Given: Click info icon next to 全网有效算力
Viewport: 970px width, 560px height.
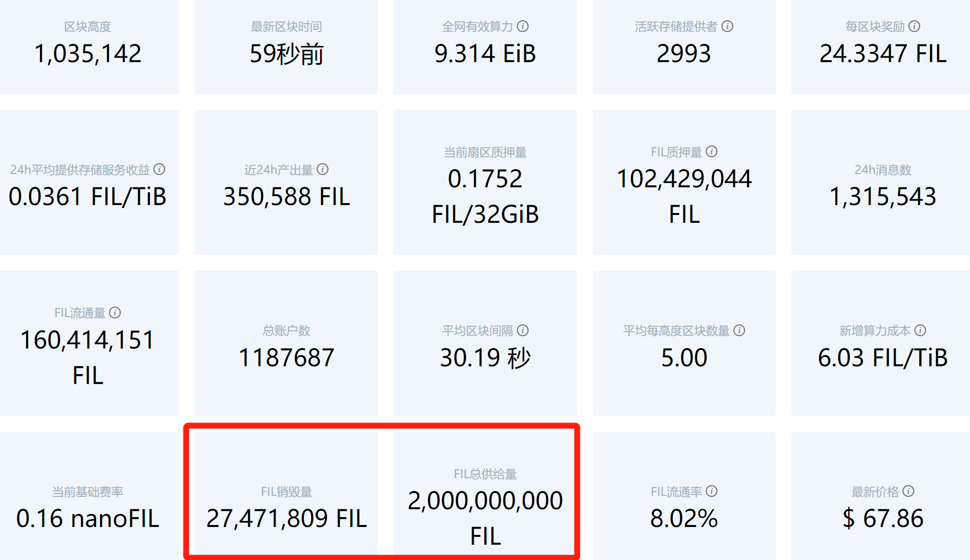Looking at the screenshot, I should 523,26.
